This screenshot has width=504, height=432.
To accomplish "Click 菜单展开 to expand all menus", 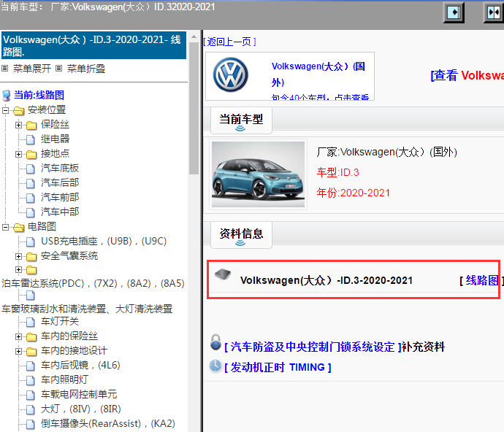I will tap(32, 69).
